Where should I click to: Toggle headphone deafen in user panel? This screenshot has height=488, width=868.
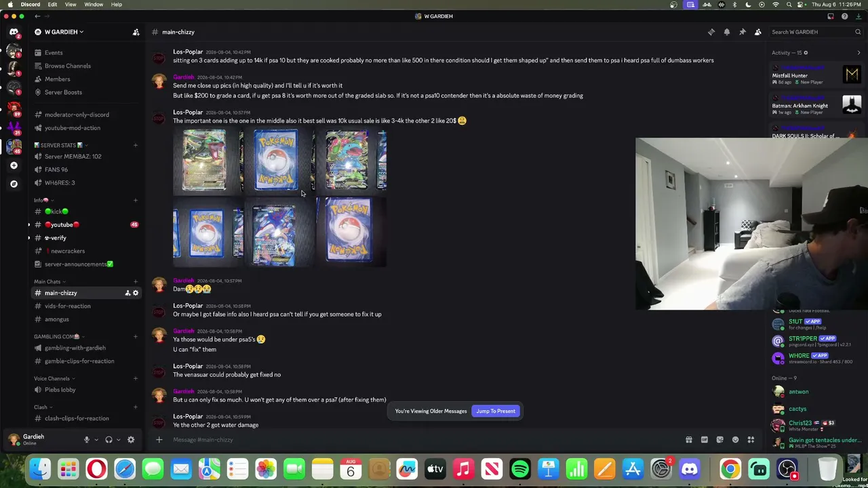click(x=108, y=440)
